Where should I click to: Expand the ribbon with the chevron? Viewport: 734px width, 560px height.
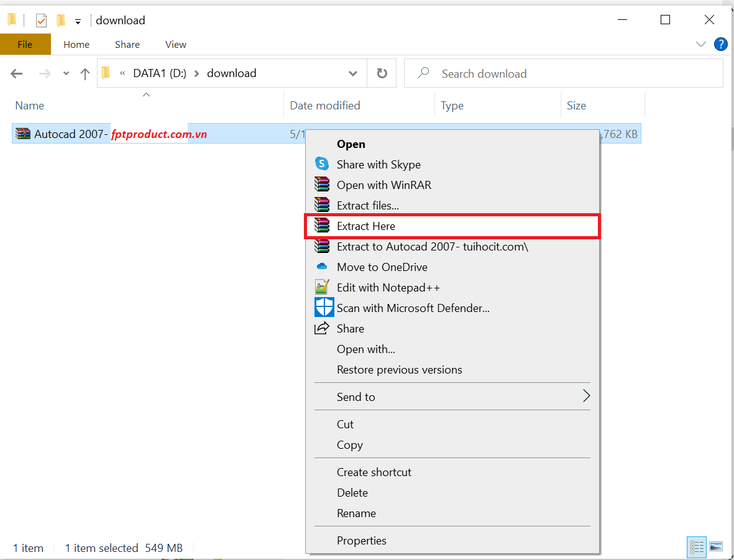[701, 45]
